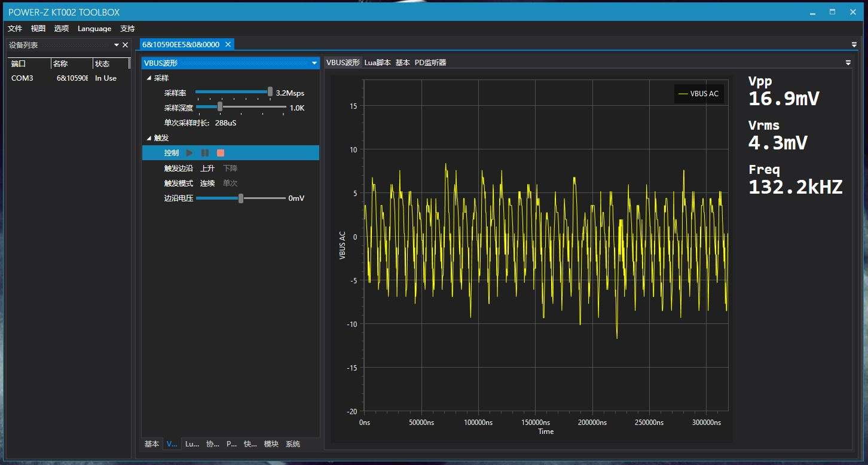Click the 132.2kHZ frequency reading
Screen dimensions: 868x465
click(x=796, y=187)
